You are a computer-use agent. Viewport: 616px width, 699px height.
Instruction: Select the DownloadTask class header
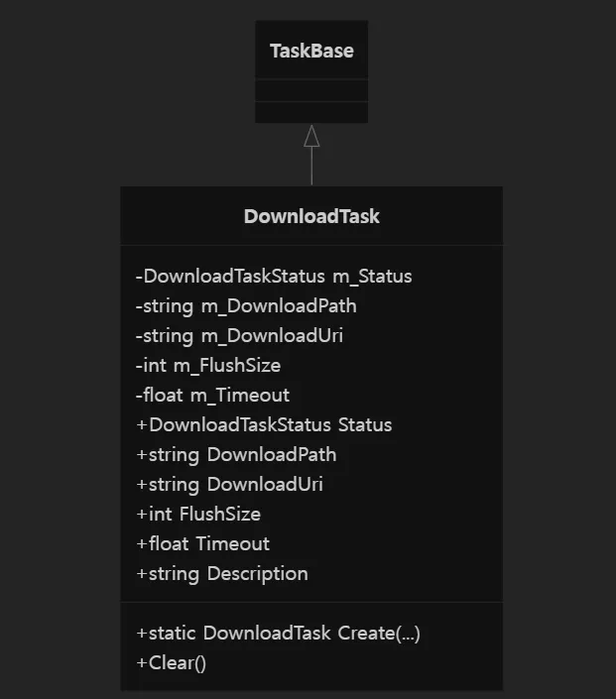tap(311, 216)
